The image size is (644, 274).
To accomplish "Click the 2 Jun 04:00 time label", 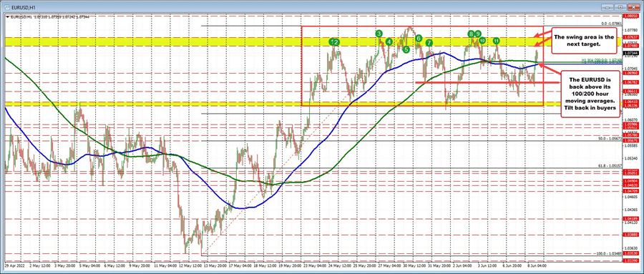I will [x=462, y=266].
